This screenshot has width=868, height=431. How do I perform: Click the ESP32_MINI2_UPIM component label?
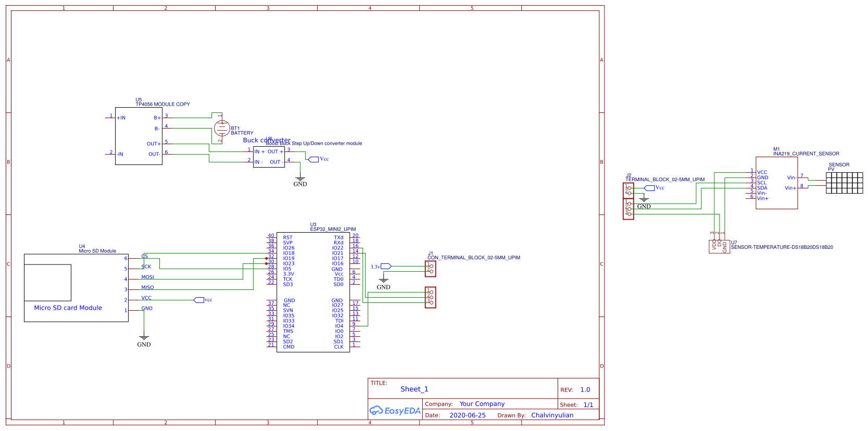coord(333,229)
